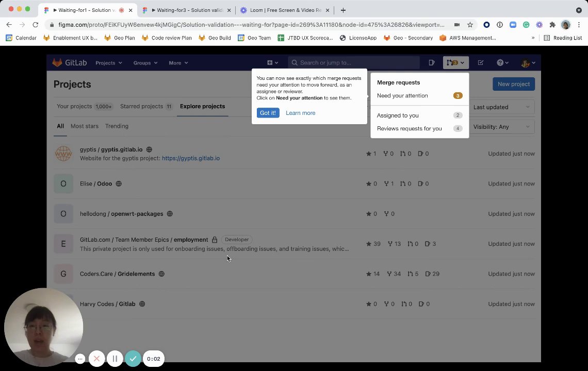This screenshot has height=371, width=588.
Task: Click the Figma URL address bar
Action: click(251, 25)
